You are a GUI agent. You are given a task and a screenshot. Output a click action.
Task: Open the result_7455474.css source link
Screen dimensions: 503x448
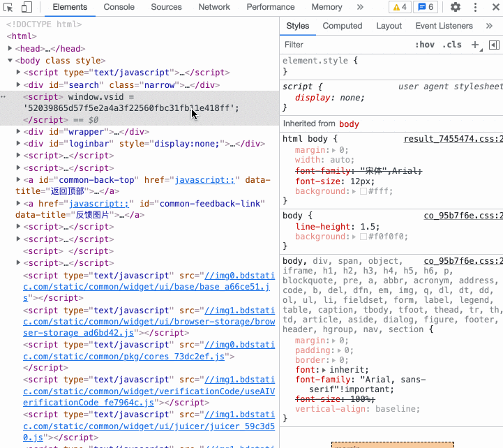(x=453, y=139)
